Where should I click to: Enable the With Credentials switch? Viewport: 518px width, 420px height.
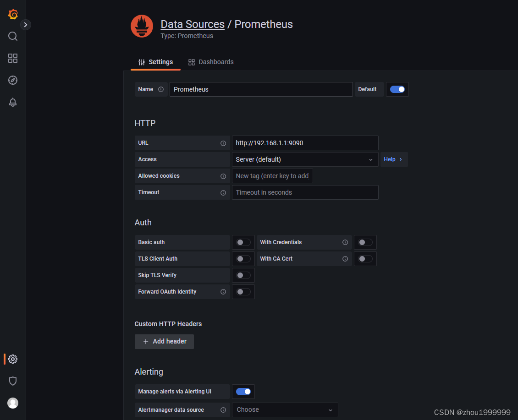tap(365, 242)
